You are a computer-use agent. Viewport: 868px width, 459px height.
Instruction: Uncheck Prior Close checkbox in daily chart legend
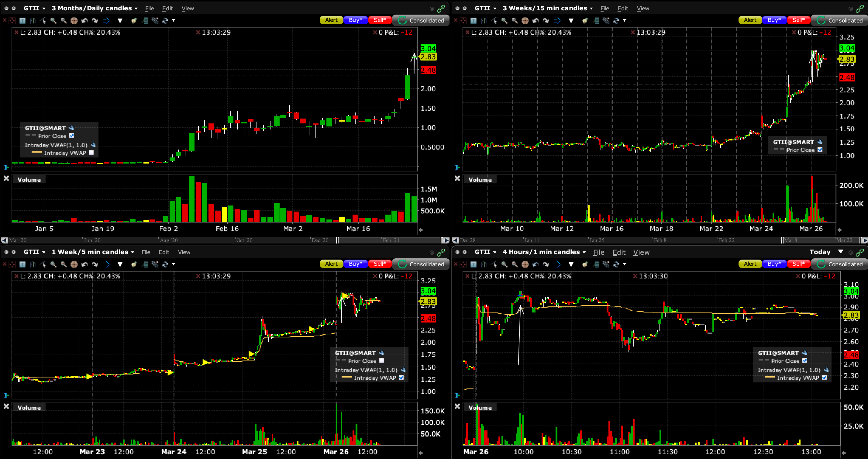pos(72,136)
